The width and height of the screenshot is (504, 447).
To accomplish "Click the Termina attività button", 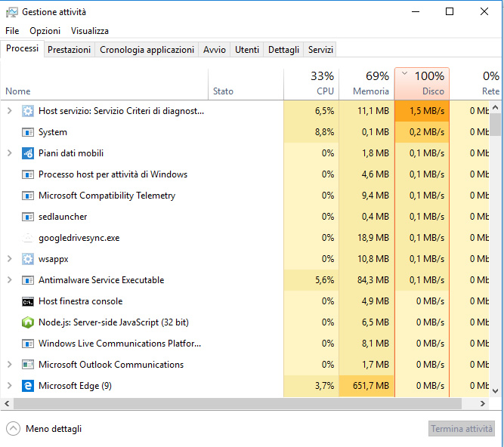I will 462,429.
